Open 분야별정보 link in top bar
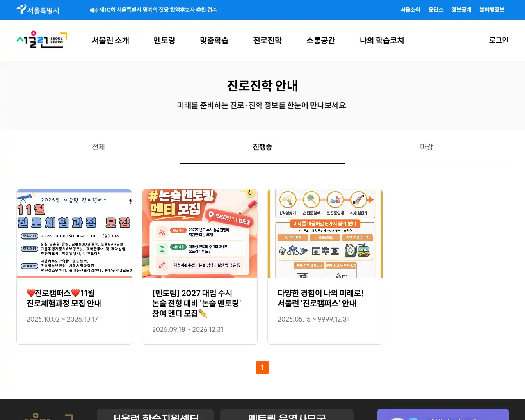 tap(492, 10)
